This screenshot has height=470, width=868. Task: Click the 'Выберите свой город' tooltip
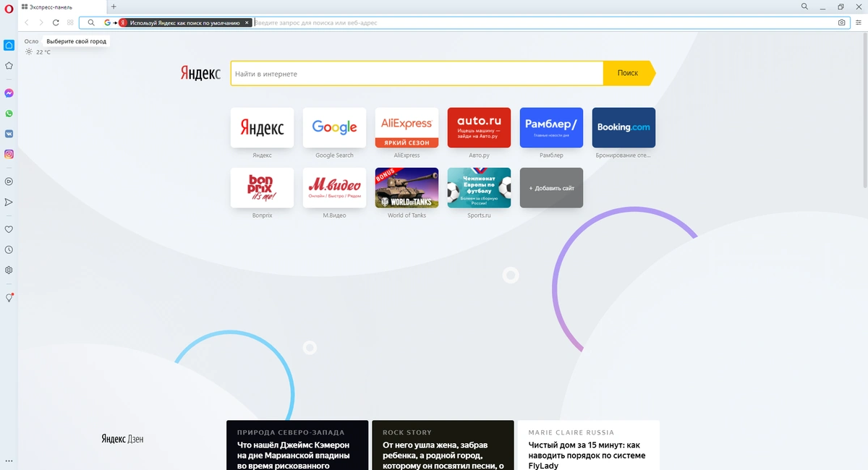click(77, 42)
